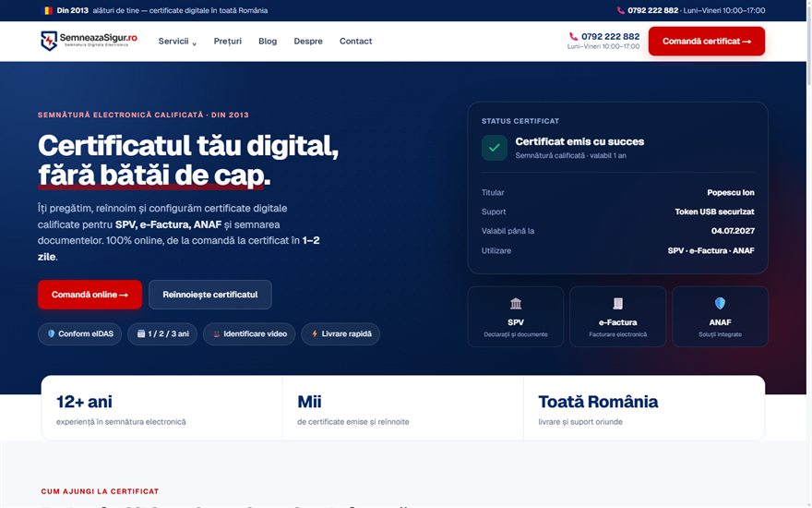This screenshot has height=508, width=812.
Task: Click "Luni–Vineri 10:00–17:00" under header phone
Action: (603, 47)
